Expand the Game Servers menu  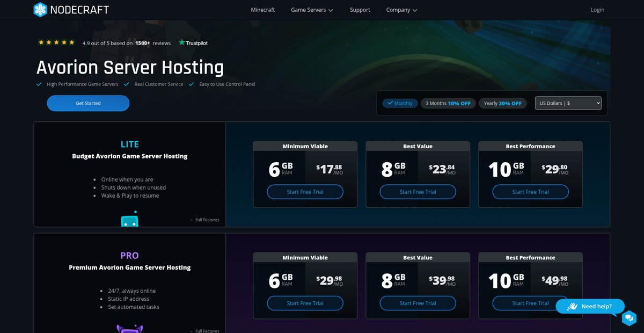pos(312,10)
